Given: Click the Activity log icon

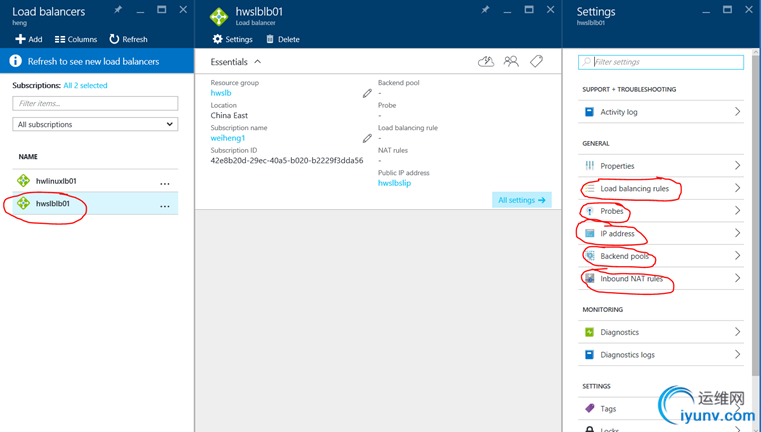Looking at the screenshot, I should pos(589,112).
